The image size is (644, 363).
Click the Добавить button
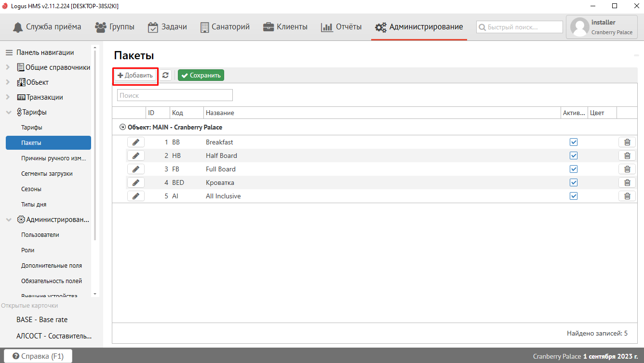135,75
